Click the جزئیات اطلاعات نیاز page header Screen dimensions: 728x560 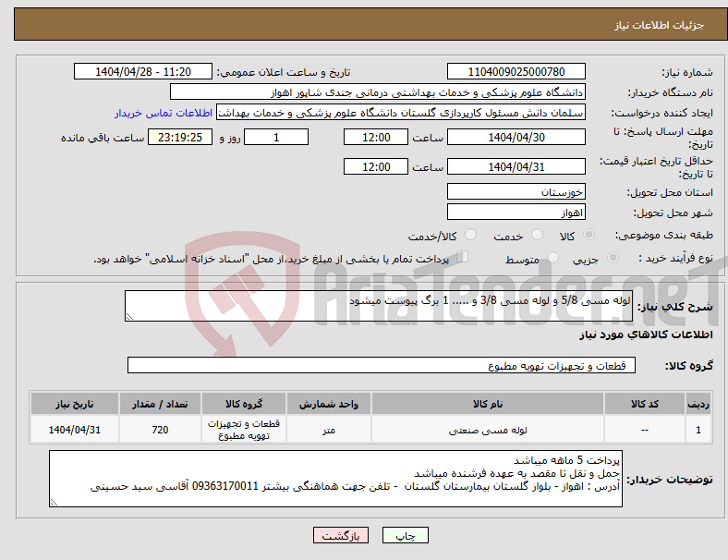tap(660, 25)
